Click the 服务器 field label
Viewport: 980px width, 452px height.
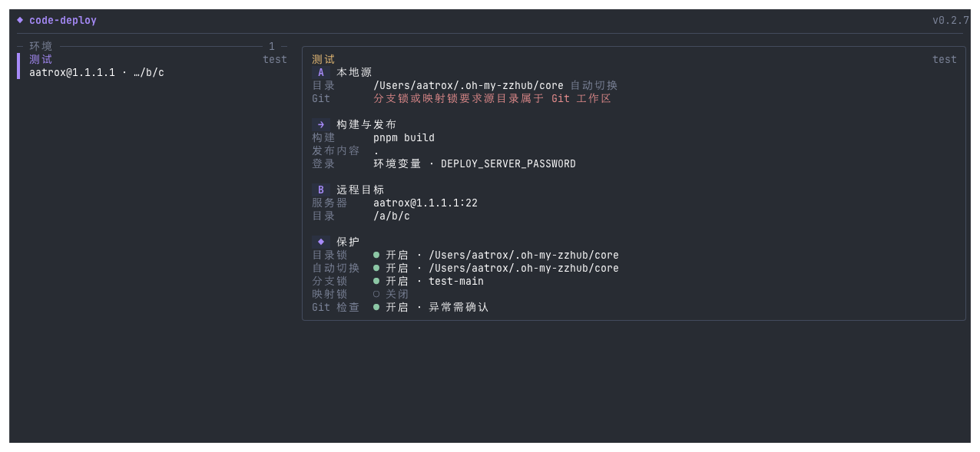point(329,203)
